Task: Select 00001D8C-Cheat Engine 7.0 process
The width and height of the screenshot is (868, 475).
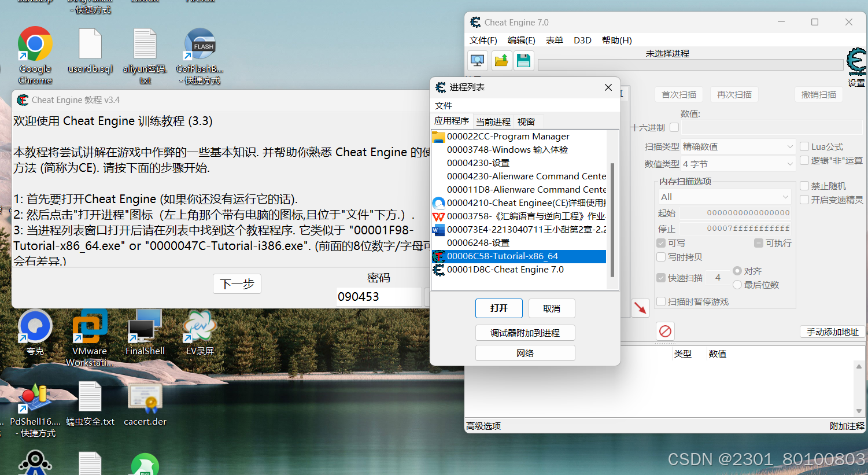Action: 519,270
